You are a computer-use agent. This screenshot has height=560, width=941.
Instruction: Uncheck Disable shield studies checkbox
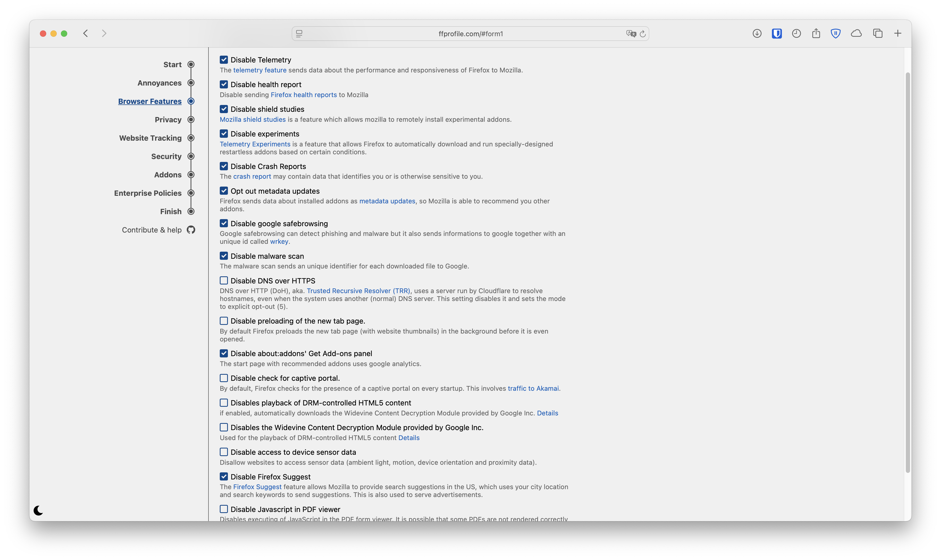(x=224, y=109)
